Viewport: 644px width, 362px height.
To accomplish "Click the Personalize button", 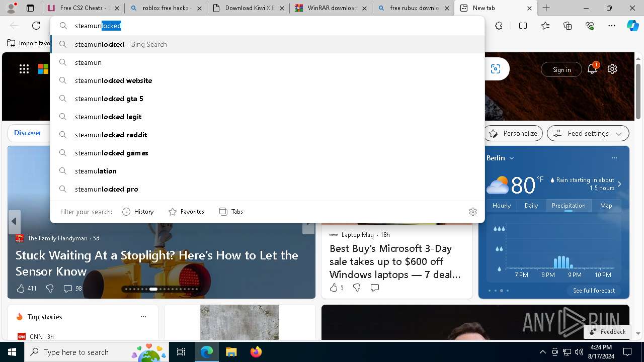I will [x=513, y=133].
